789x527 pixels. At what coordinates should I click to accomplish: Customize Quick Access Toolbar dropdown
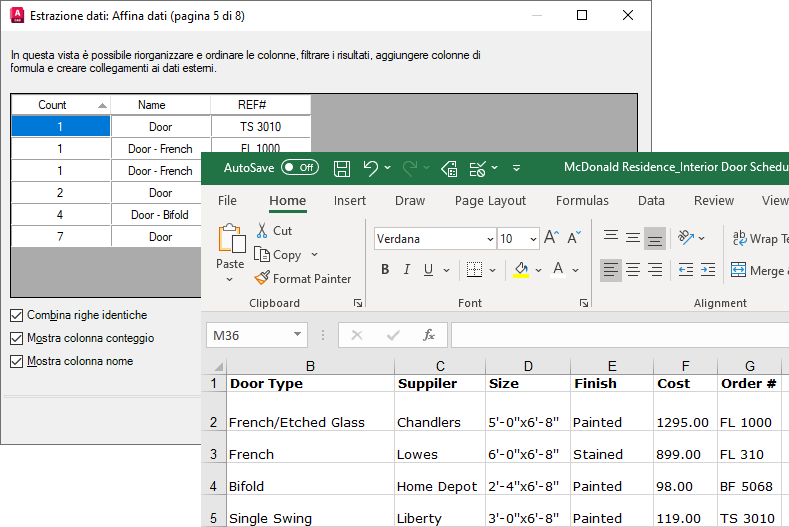[516, 168]
